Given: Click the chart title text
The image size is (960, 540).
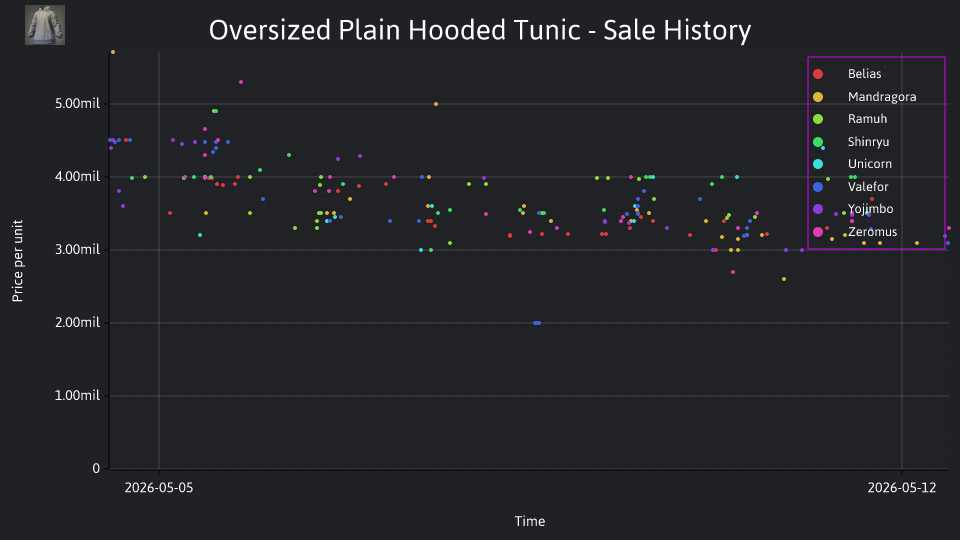Looking at the screenshot, I should [480, 30].
